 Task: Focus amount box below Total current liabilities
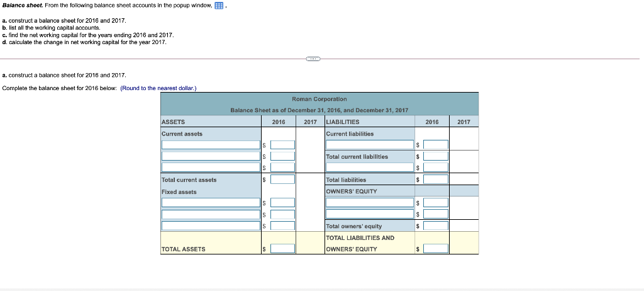436,168
